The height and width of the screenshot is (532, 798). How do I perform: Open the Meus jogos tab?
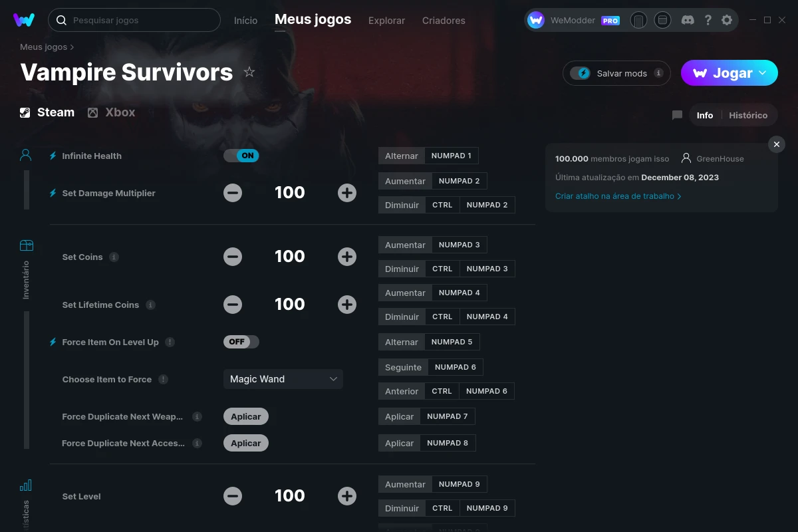[x=313, y=20]
